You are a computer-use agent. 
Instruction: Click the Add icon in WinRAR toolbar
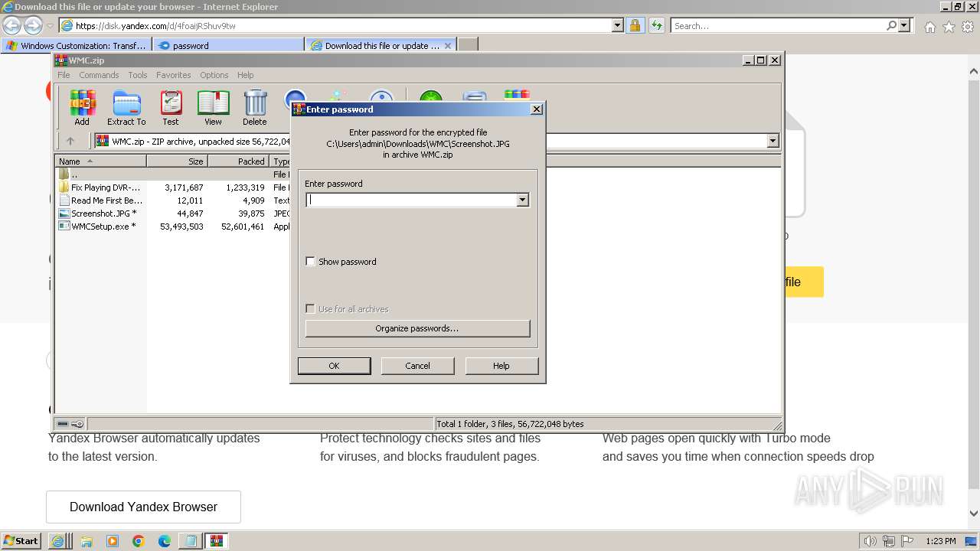(82, 108)
